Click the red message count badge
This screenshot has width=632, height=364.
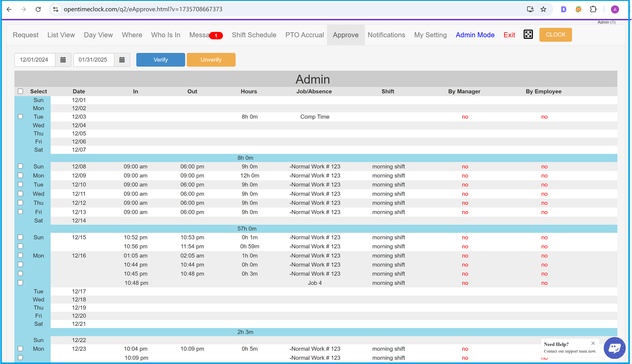216,36
